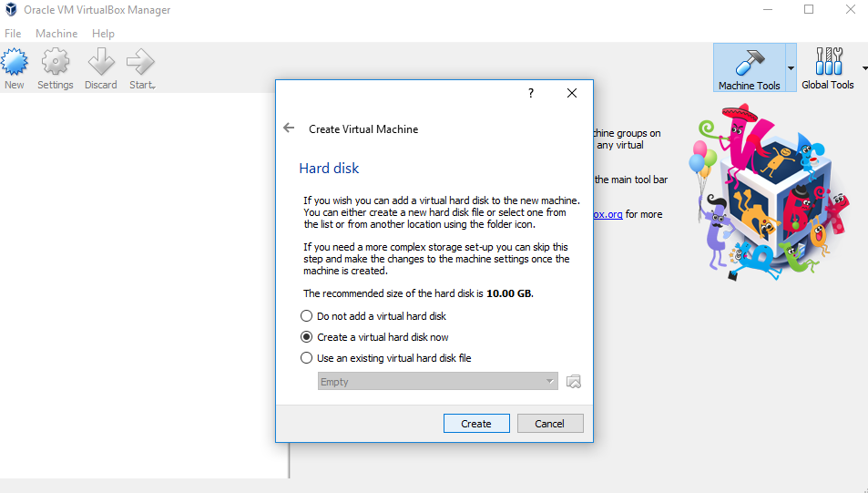
Task: Select Use an existing virtual hard disk file
Action: [386, 358]
